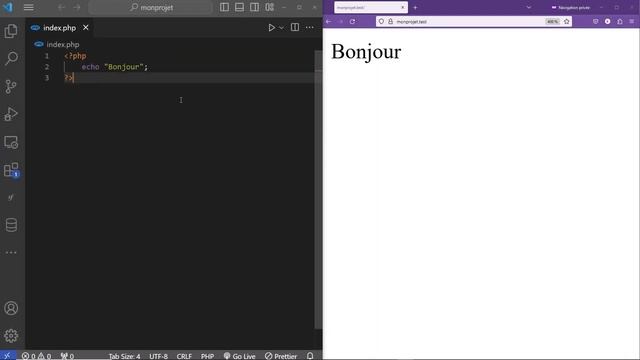Select the index.php editor tab
The image size is (640, 360).
pyautogui.click(x=59, y=28)
